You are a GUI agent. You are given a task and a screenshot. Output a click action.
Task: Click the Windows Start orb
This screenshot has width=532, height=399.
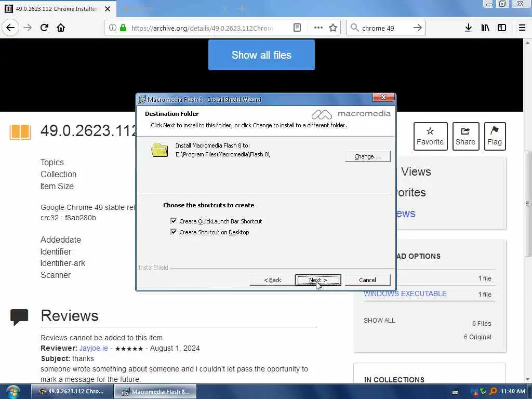(x=13, y=392)
